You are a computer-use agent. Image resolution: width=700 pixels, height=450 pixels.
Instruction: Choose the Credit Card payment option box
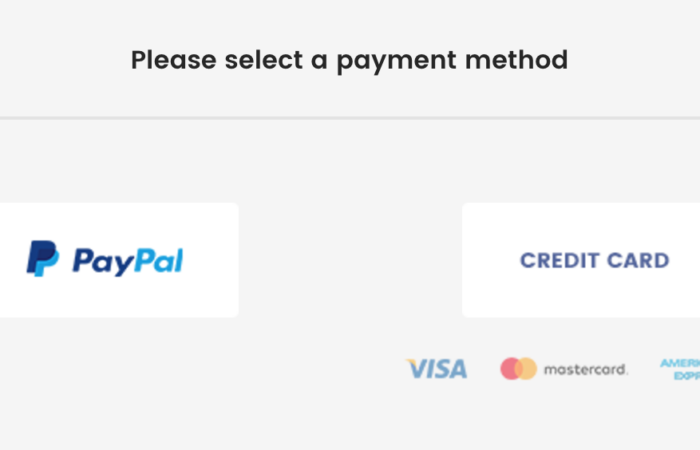coord(581,260)
